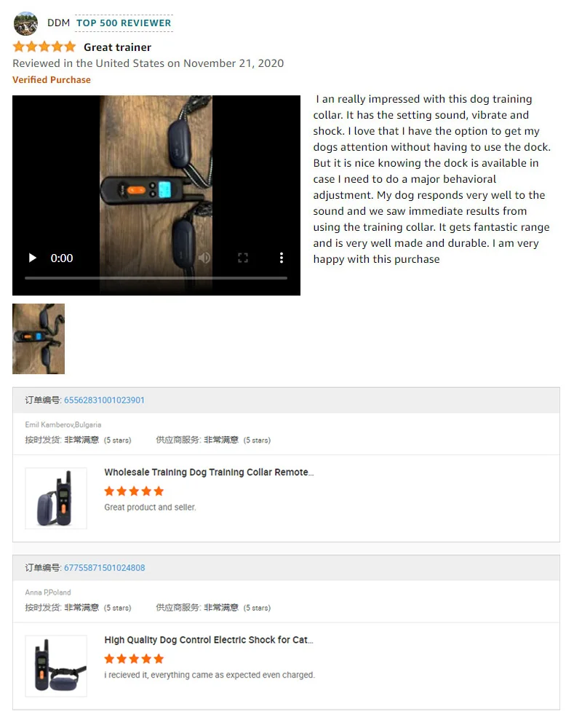Click the Verified Purchase label
This screenshot has width=582, height=728.
click(52, 80)
